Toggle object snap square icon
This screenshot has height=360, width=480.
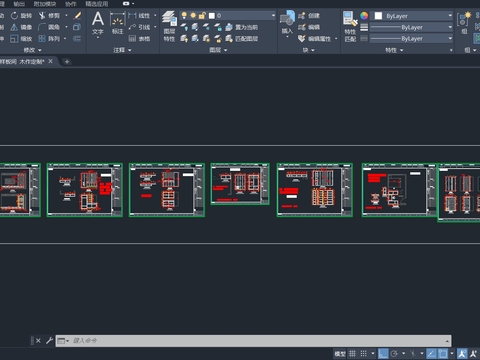pos(443,353)
